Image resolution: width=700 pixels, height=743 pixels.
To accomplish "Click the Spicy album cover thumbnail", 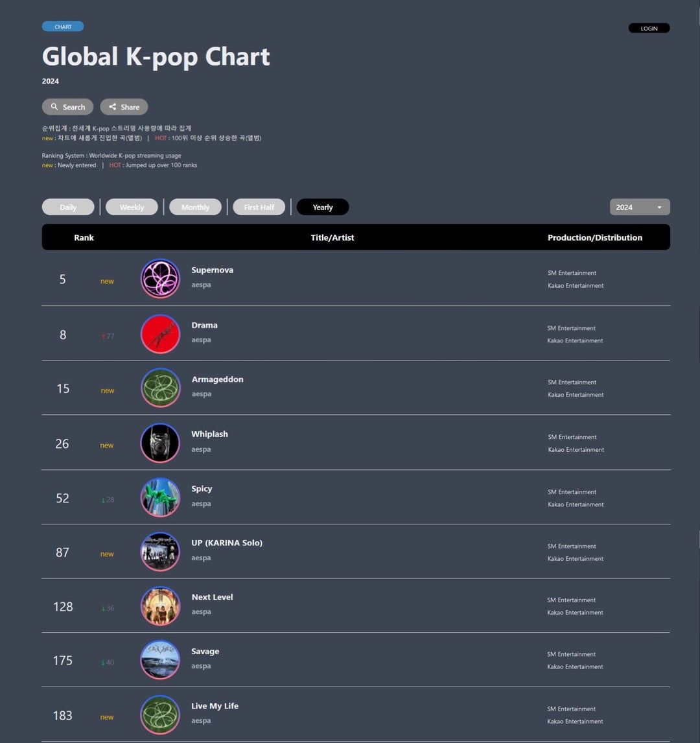I will coord(160,498).
